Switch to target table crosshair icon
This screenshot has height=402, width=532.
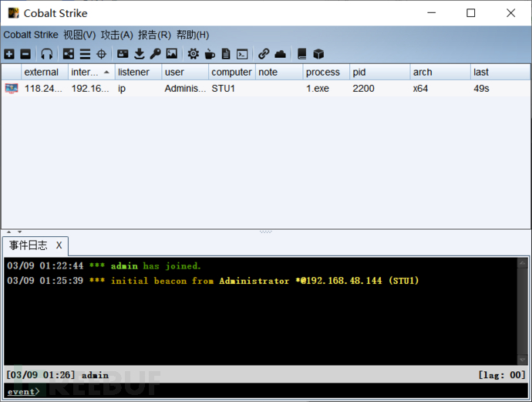[x=102, y=54]
